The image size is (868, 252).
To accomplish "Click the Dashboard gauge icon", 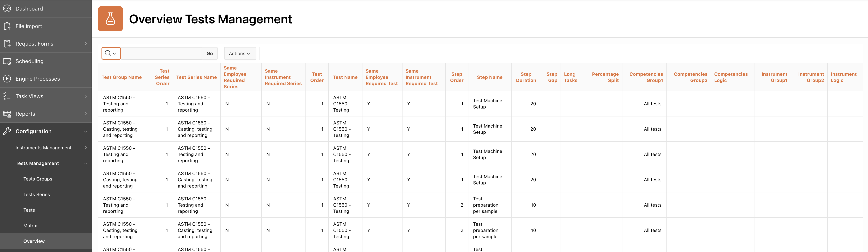I will 7,8.
